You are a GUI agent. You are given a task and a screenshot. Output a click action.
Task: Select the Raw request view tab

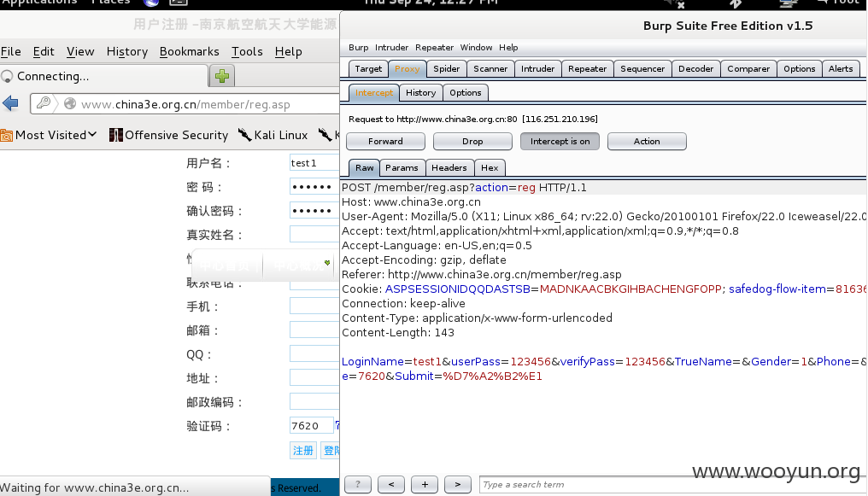(364, 167)
